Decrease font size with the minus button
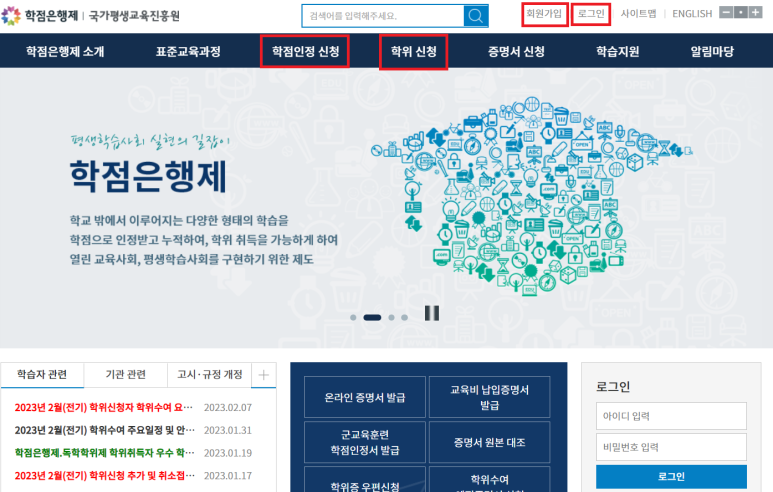This screenshot has height=492, width=773. (726, 12)
